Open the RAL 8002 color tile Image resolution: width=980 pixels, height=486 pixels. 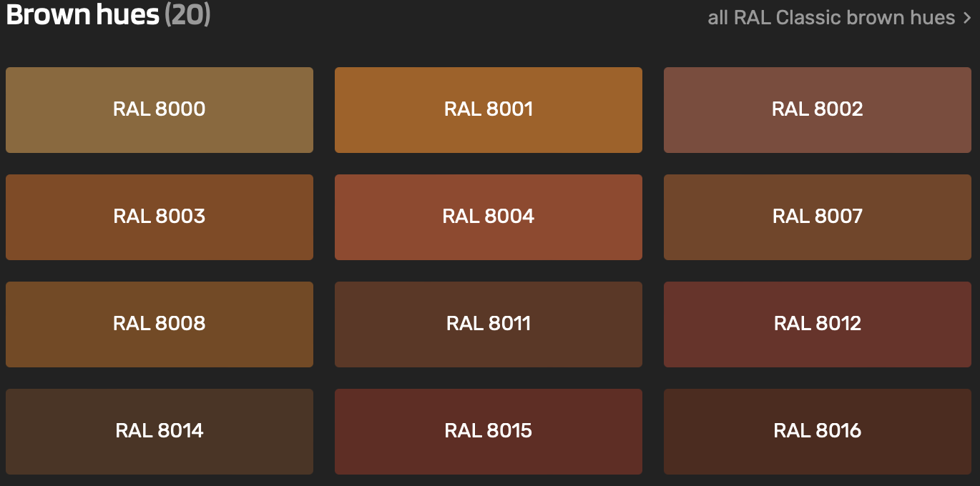point(817,110)
